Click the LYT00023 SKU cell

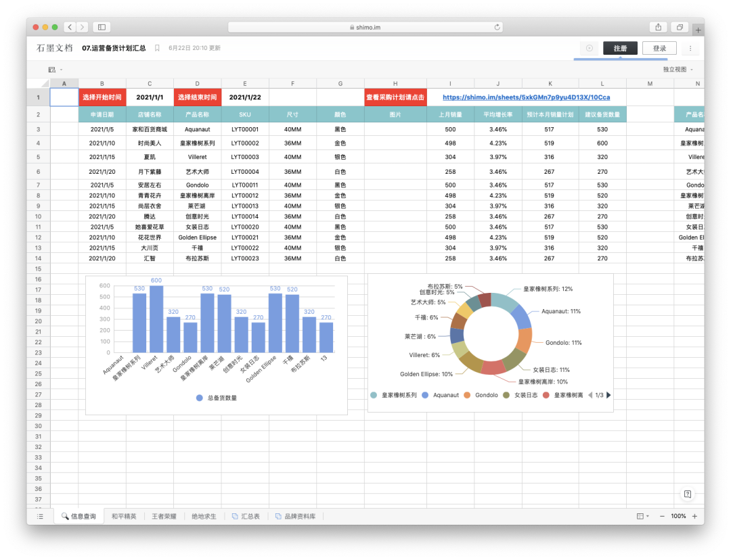point(245,258)
